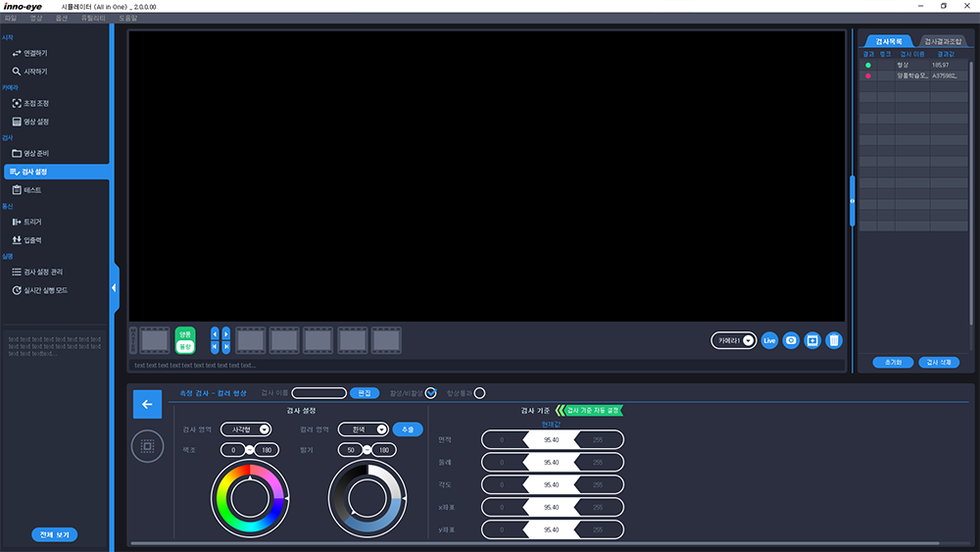Jump to last image arrow
Screen dimensions: 980x552
click(226, 346)
